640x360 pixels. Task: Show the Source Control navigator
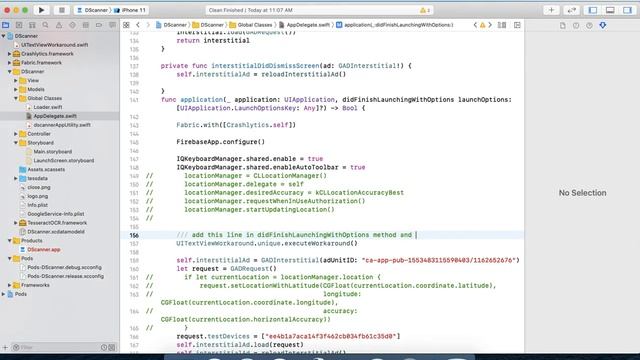(x=19, y=25)
